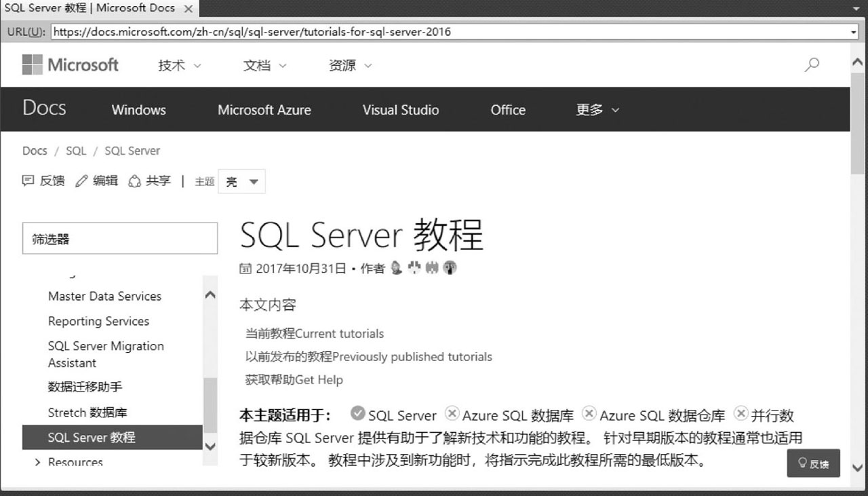The height and width of the screenshot is (496, 868).
Task: Click the sidebar scrollbar down arrow
Action: click(210, 446)
